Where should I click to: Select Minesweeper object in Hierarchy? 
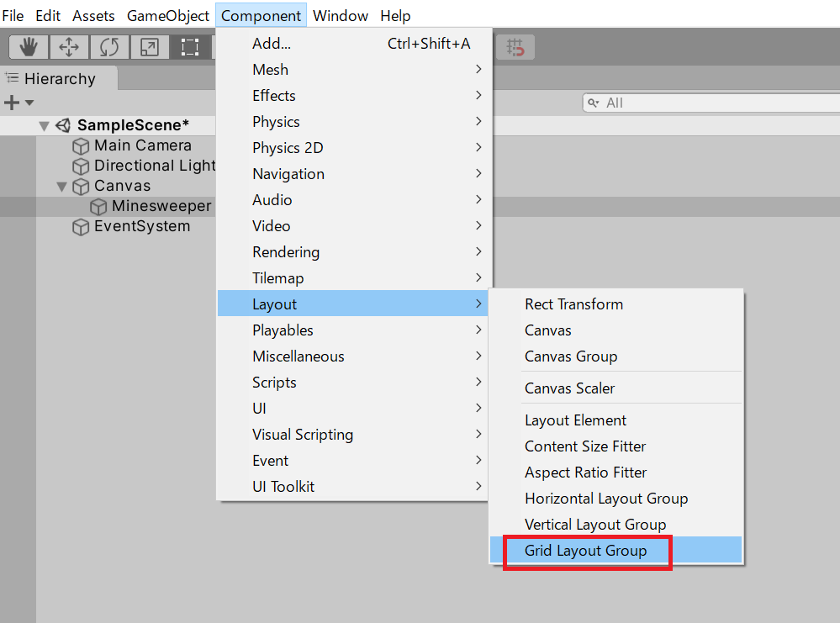(161, 207)
